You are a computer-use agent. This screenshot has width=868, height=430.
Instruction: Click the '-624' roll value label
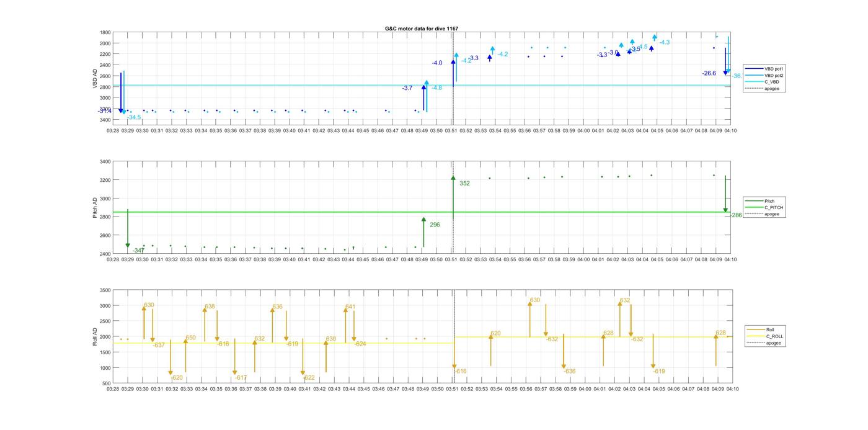pyautogui.click(x=360, y=344)
